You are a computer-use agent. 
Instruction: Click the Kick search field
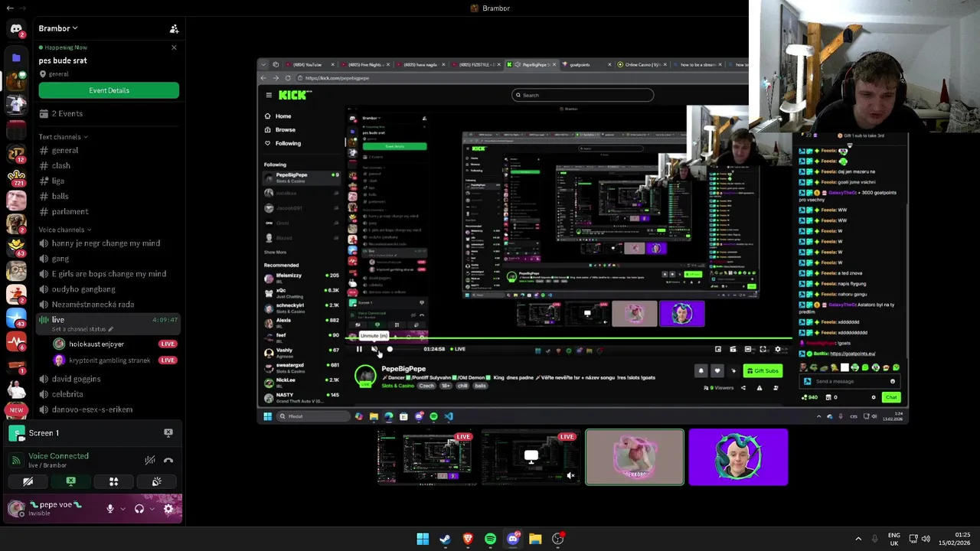click(x=583, y=95)
